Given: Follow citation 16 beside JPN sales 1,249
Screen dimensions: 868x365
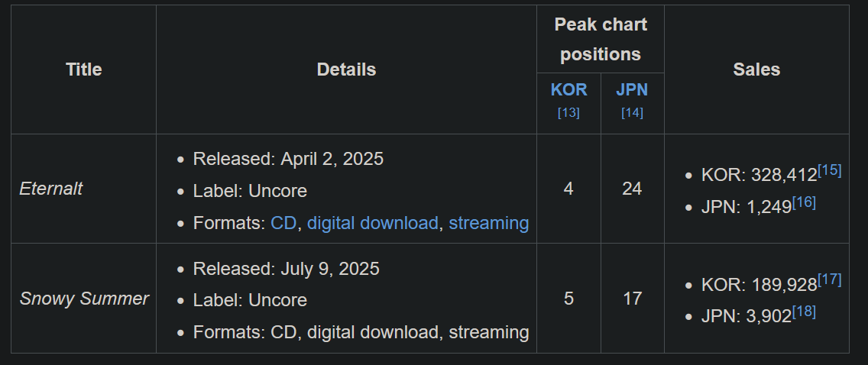Looking at the screenshot, I should pyautogui.click(x=804, y=202).
